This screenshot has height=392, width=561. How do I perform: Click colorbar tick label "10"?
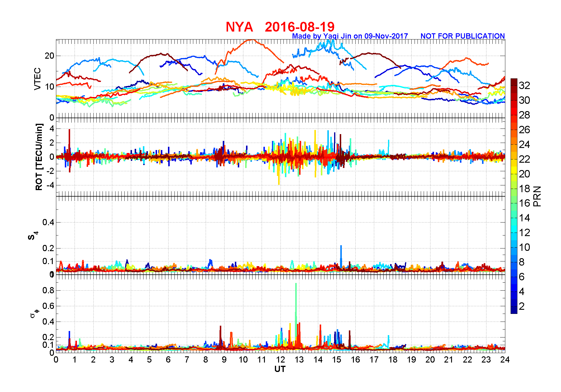click(x=524, y=247)
